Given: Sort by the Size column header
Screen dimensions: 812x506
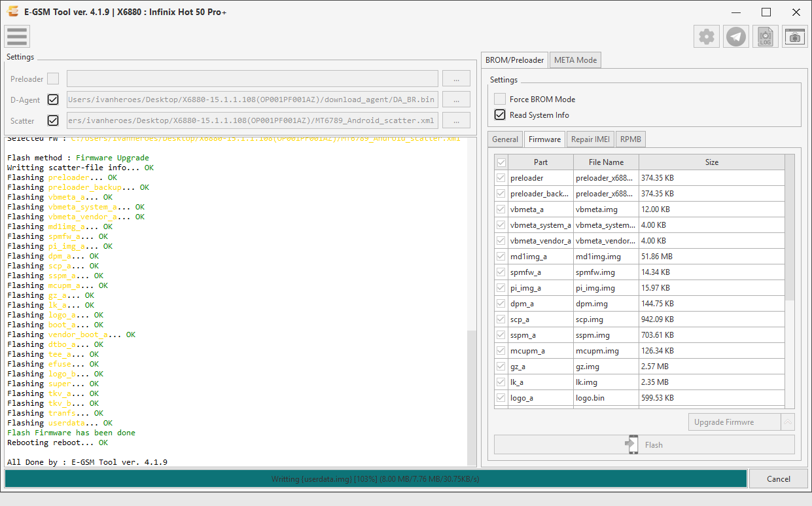Looking at the screenshot, I should point(712,162).
